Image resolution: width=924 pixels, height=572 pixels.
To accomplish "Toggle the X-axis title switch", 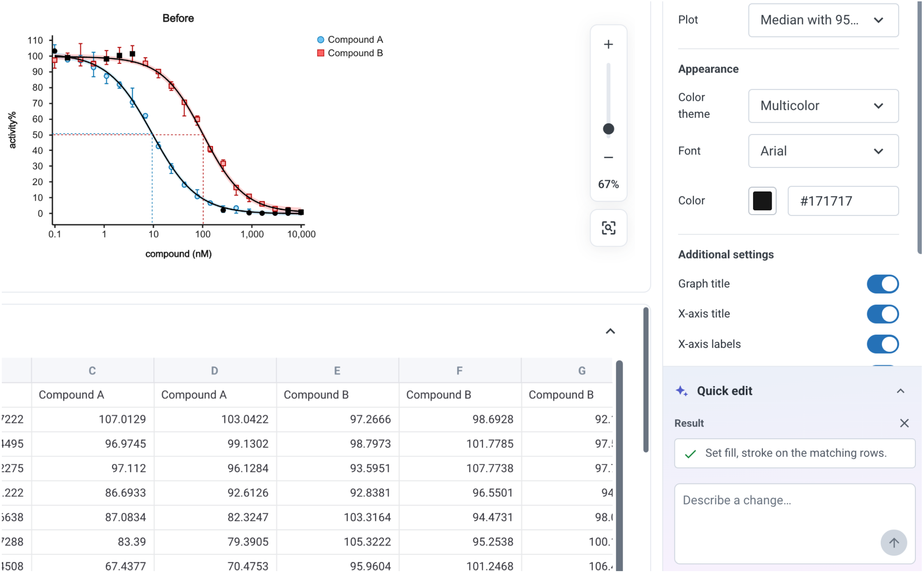I will point(882,314).
